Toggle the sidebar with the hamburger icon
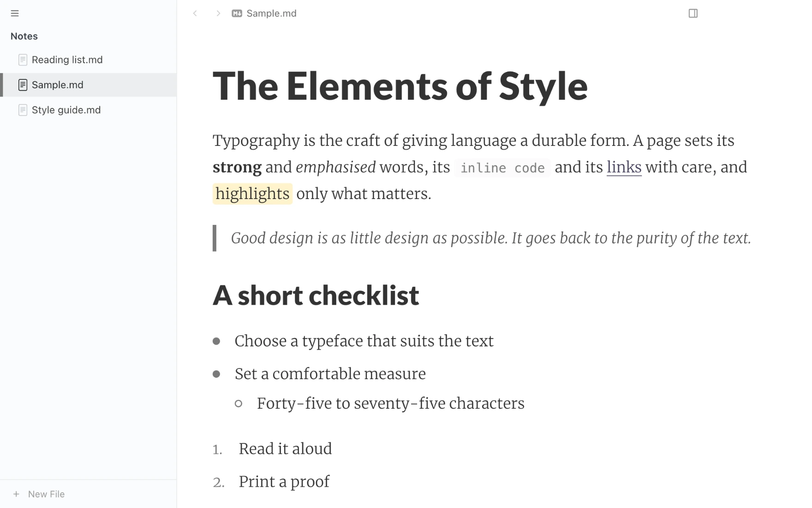The height and width of the screenshot is (508, 812). click(15, 13)
